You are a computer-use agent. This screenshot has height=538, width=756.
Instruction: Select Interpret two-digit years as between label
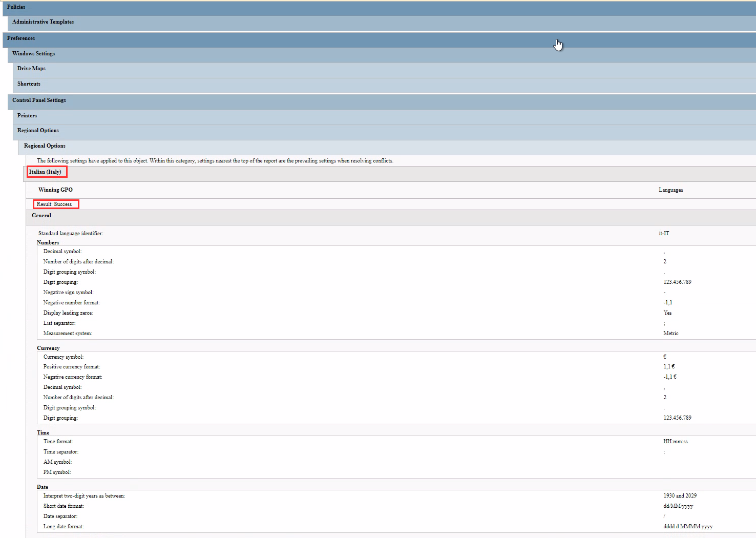pyautogui.click(x=85, y=496)
